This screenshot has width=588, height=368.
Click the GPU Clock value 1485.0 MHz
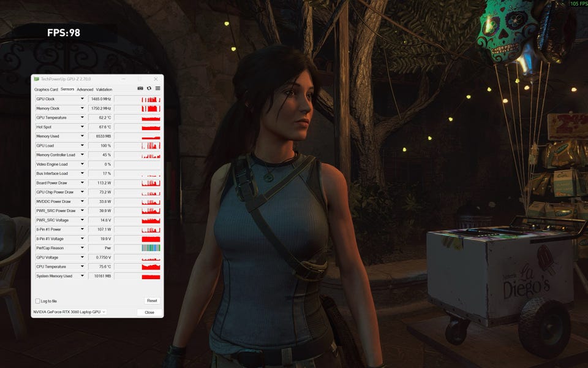(100, 99)
